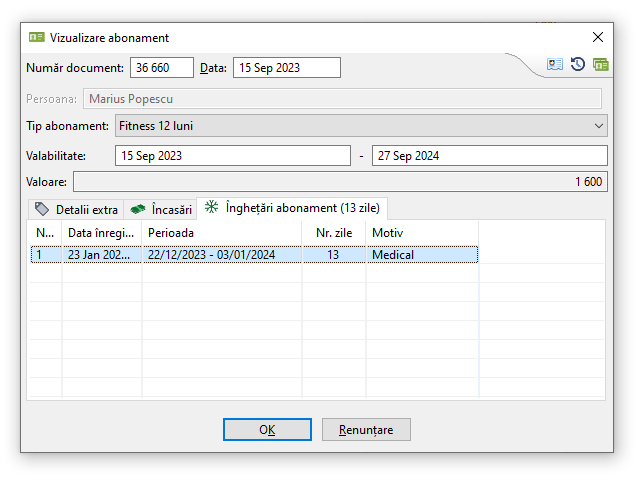Viewport: 640px width, 480px height.
Task: Click the green app icon in title bar
Action: pos(37,37)
